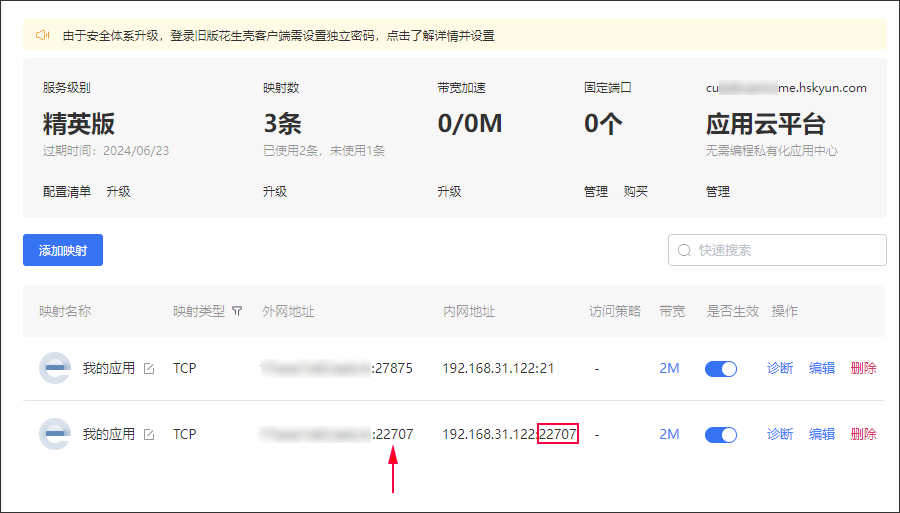Click 诊断 for the 27875 mapping

tap(780, 368)
